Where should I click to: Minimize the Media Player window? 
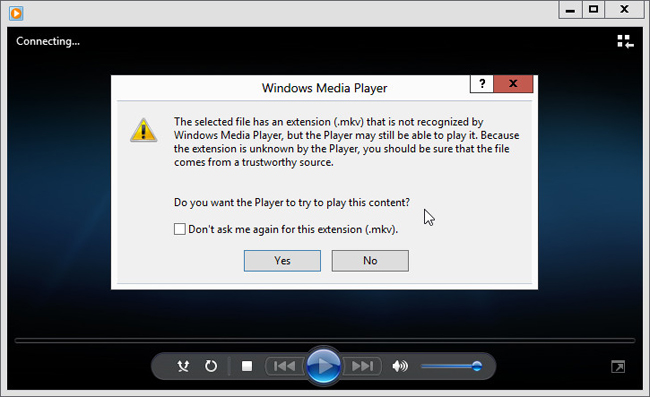pos(570,10)
